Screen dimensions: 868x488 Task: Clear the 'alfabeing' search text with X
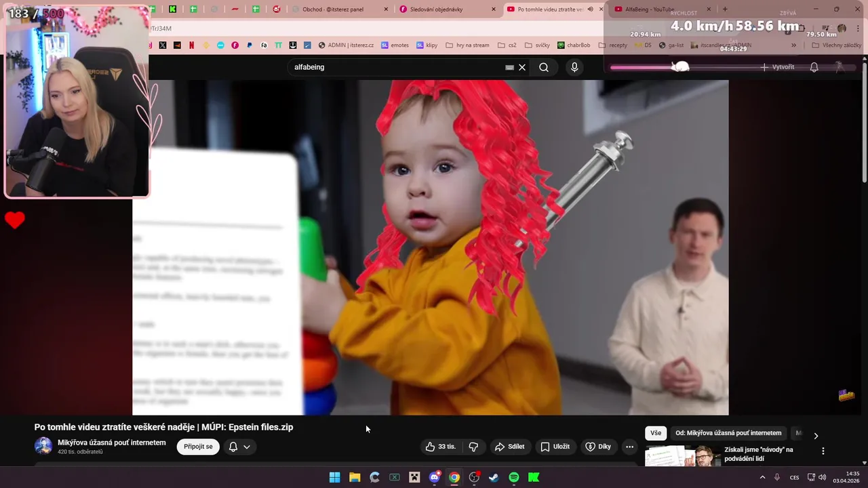[x=522, y=67]
